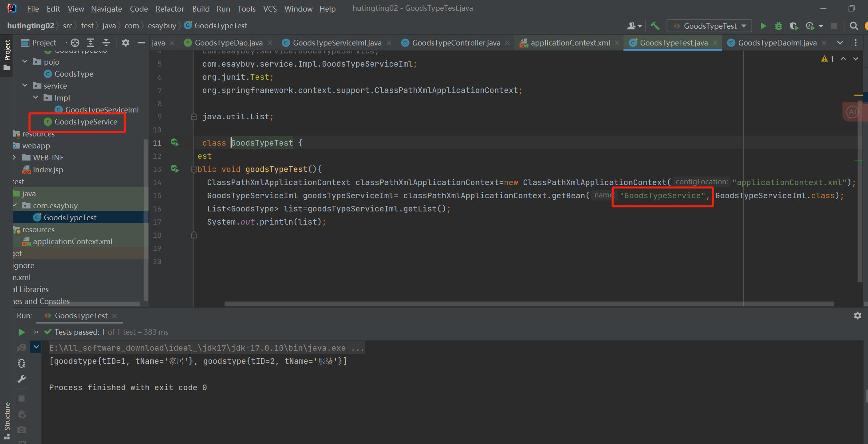Toggle the Structure tool window button
The width and height of the screenshot is (868, 444).
point(7,419)
